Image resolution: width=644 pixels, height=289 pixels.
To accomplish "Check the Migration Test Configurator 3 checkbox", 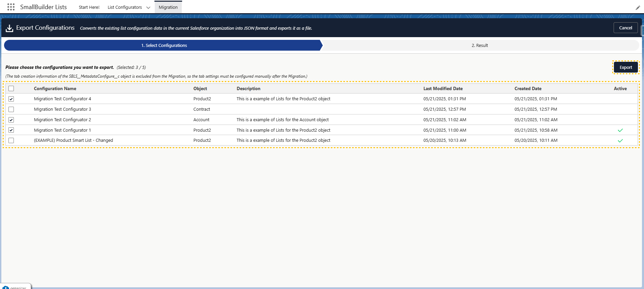I will pyautogui.click(x=11, y=109).
